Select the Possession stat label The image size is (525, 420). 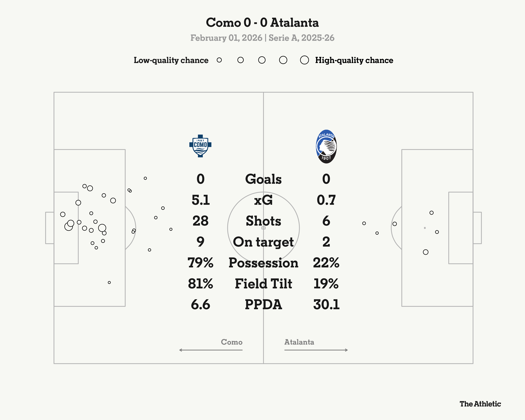[263, 263]
